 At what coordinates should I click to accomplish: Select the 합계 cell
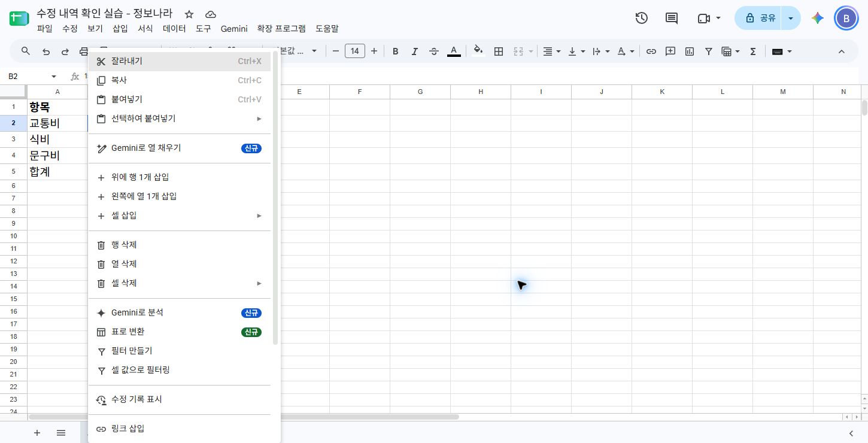tap(57, 172)
